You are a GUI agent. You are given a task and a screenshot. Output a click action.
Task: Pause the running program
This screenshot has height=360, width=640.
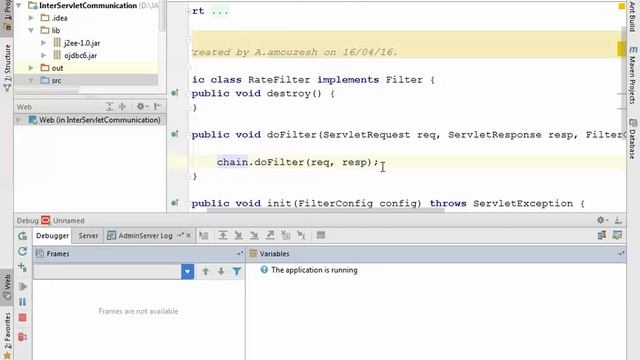tap(22, 302)
